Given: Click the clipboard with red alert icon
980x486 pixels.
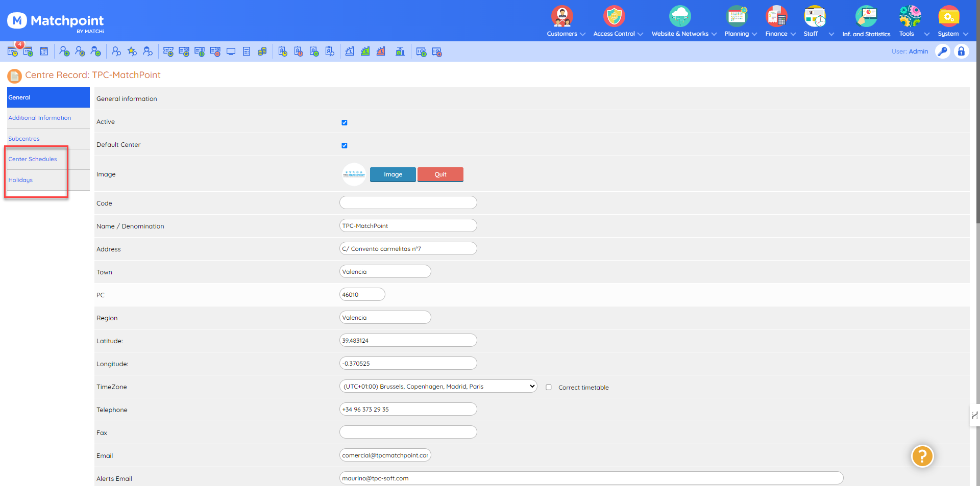Looking at the screenshot, I should click(x=299, y=52).
